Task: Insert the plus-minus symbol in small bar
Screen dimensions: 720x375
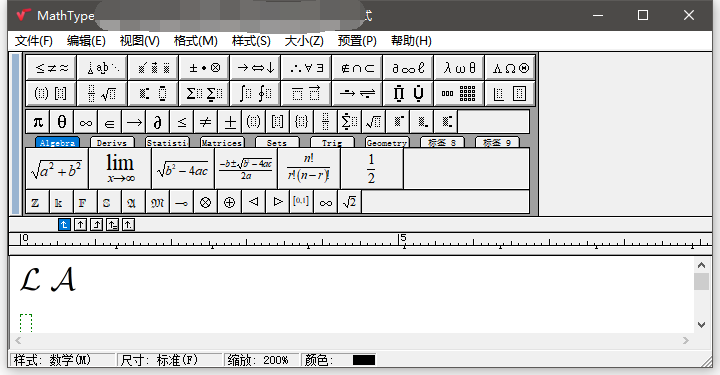Action: point(230,122)
